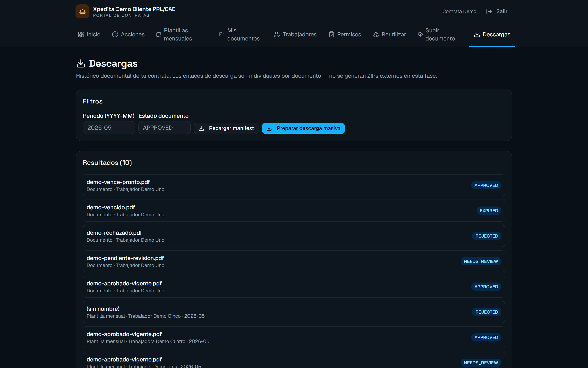Click APPROVED badge on Trabajador Demo Uno's demo-aprobado-vigente.pdf

click(x=486, y=286)
